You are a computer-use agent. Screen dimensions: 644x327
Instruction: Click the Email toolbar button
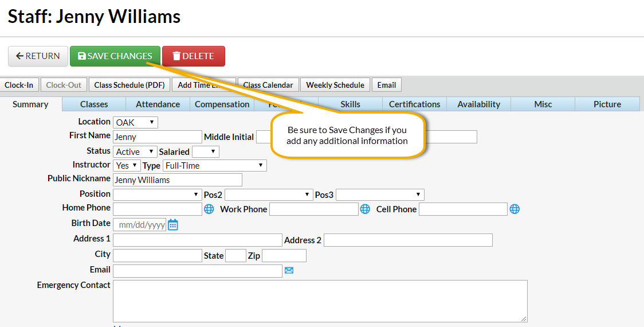(387, 85)
